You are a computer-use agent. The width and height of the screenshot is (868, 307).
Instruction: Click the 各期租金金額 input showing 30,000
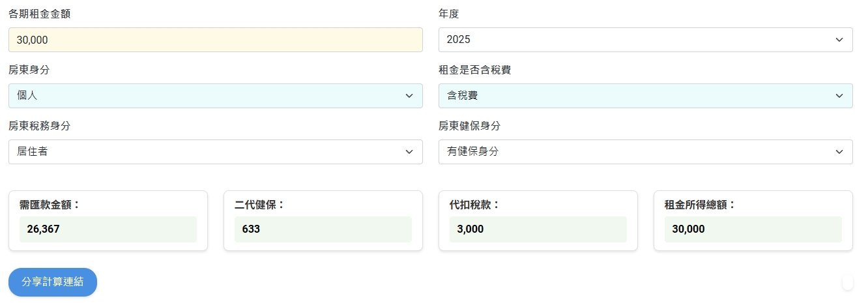click(215, 40)
